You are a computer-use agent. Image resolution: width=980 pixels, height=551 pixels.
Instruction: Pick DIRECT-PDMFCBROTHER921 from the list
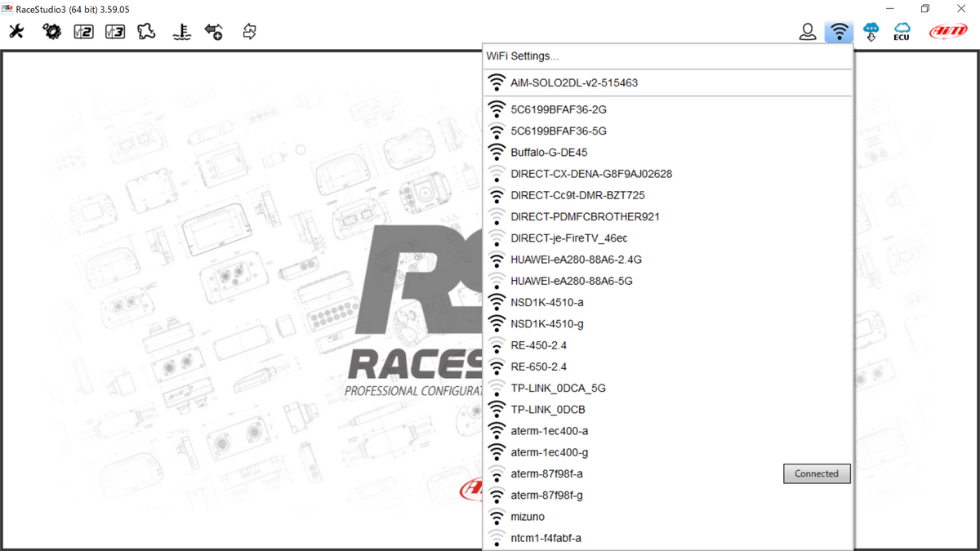pyautogui.click(x=667, y=216)
